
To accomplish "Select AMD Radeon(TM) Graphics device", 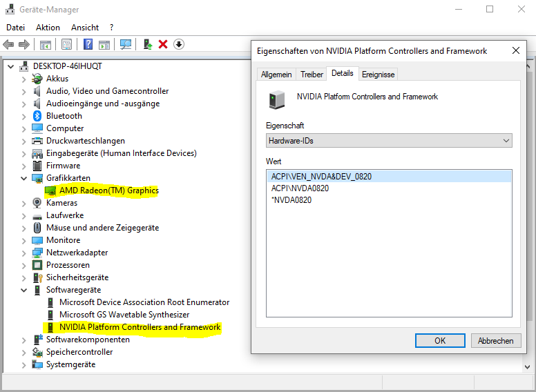I will pyautogui.click(x=109, y=190).
